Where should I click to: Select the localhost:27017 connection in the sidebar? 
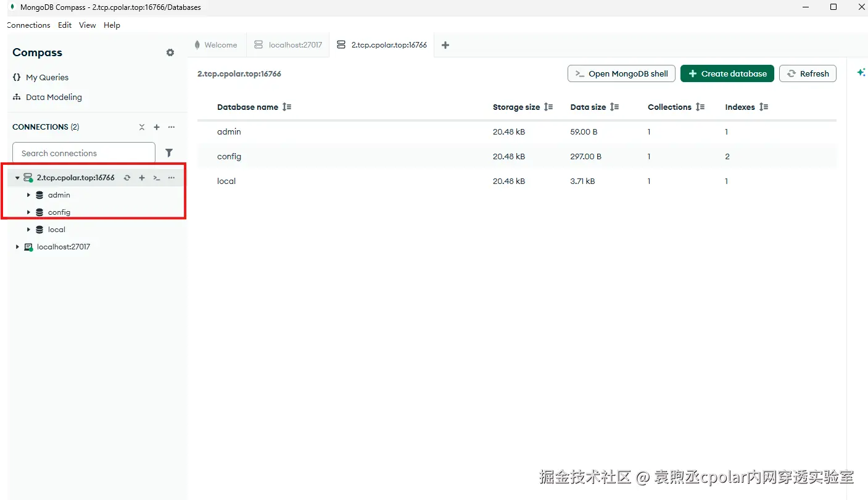click(x=64, y=247)
